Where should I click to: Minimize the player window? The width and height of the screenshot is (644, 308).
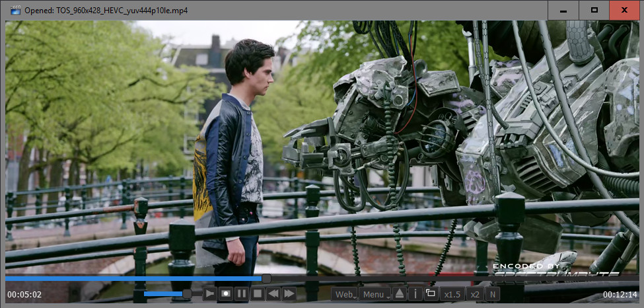(563, 11)
